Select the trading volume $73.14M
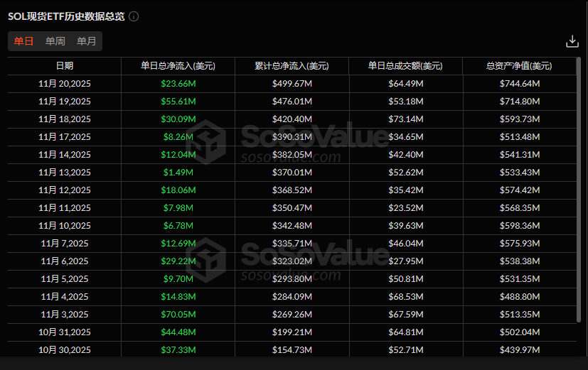 [406, 119]
